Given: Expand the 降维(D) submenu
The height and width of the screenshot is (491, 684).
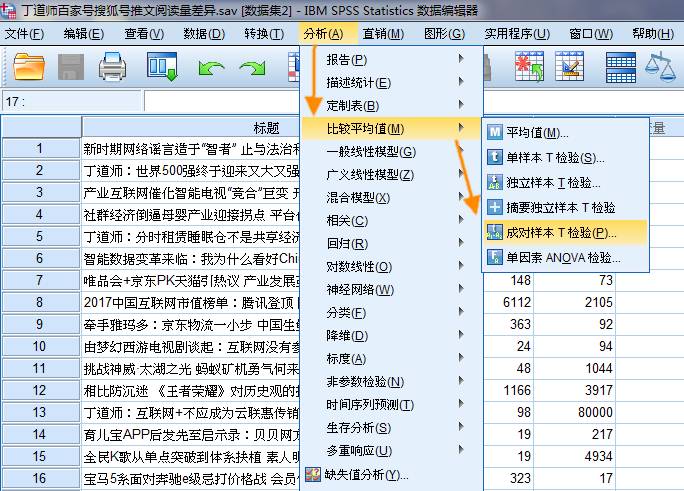Looking at the screenshot, I should pyautogui.click(x=391, y=336).
